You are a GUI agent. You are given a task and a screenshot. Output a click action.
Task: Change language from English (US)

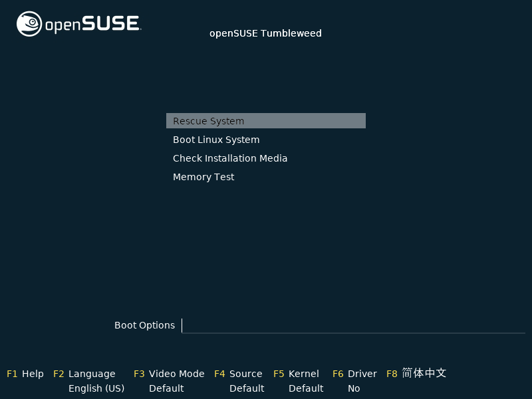pos(96,388)
